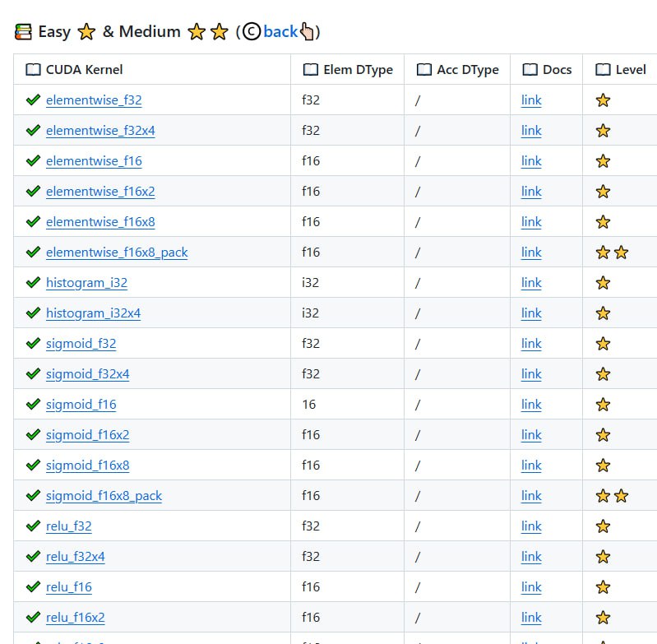Open the docs link for sigmoid_f32
This screenshot has width=657, height=644.
531,344
